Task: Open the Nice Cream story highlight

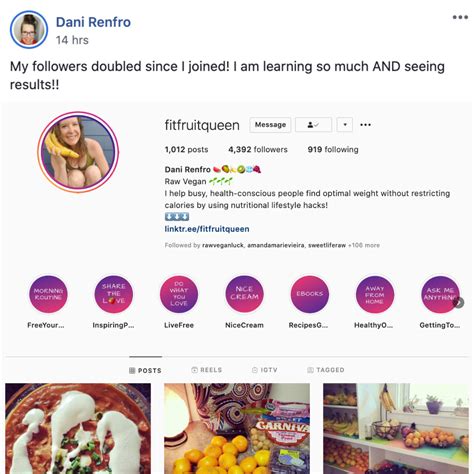Action: [244, 294]
